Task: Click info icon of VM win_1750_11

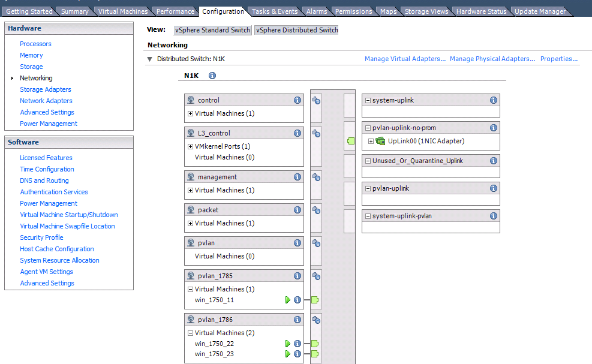Action: tap(297, 300)
